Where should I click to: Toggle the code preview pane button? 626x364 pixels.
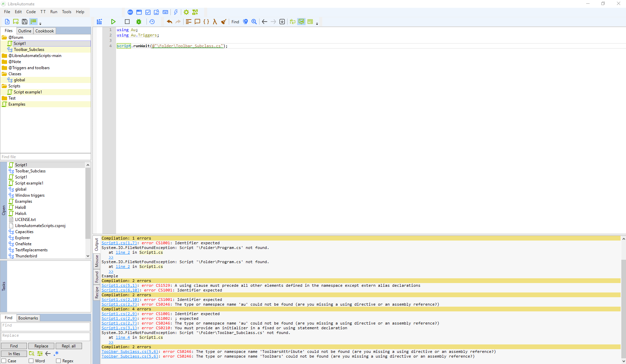coord(310,22)
